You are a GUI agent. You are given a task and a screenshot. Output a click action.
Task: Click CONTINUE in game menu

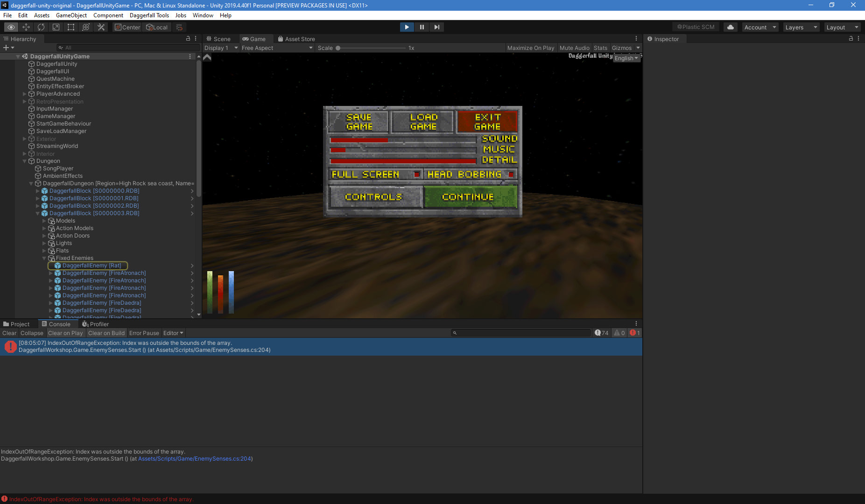coord(470,197)
